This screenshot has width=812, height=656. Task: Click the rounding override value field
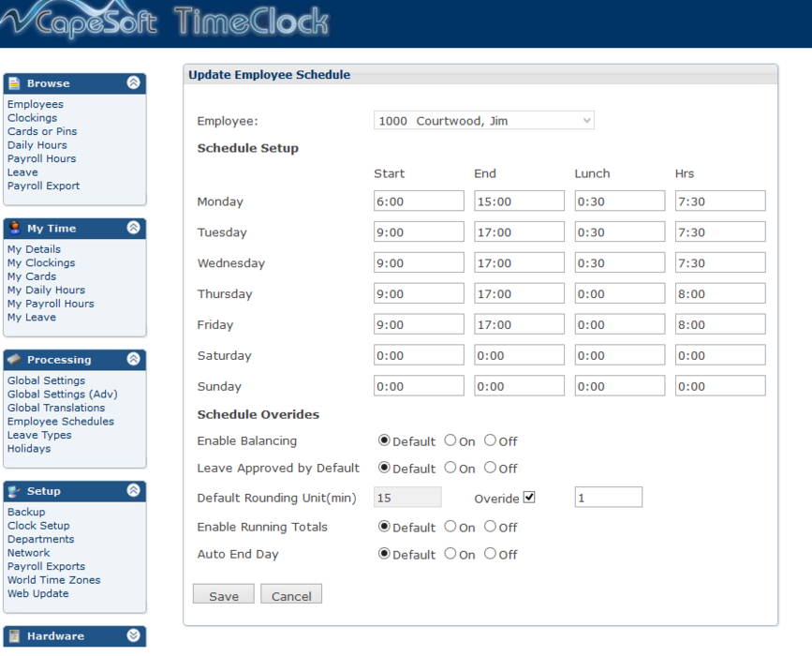609,498
